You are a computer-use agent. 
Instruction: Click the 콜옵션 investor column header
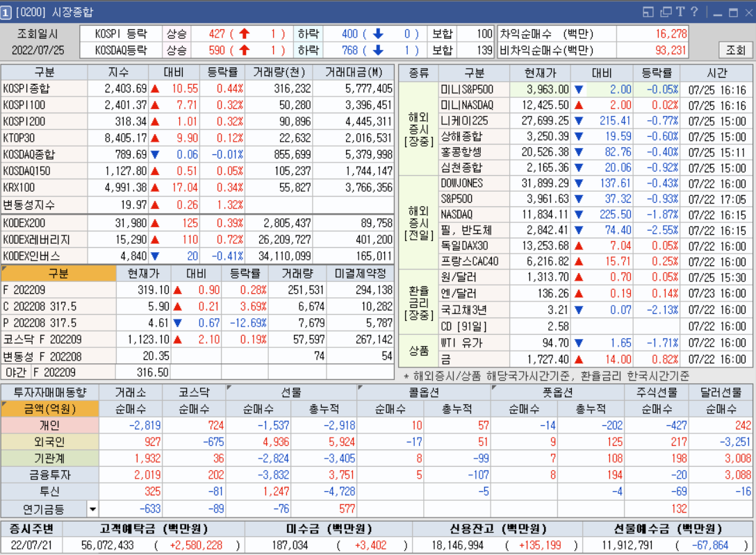coord(424,392)
